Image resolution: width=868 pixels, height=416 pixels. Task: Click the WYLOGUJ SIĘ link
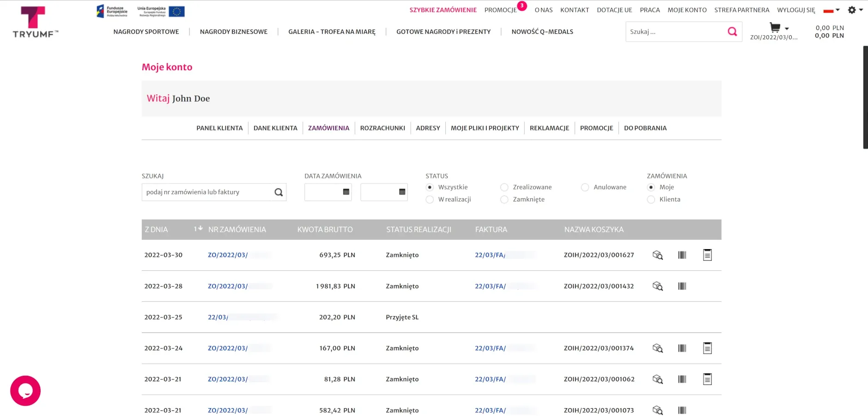(x=796, y=10)
